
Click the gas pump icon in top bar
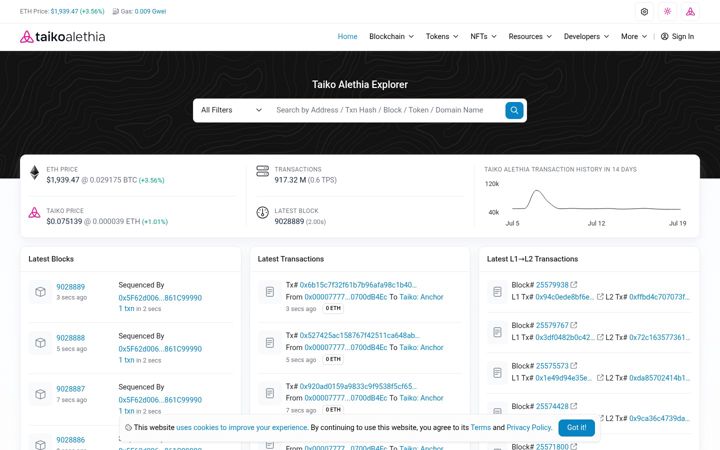click(115, 11)
